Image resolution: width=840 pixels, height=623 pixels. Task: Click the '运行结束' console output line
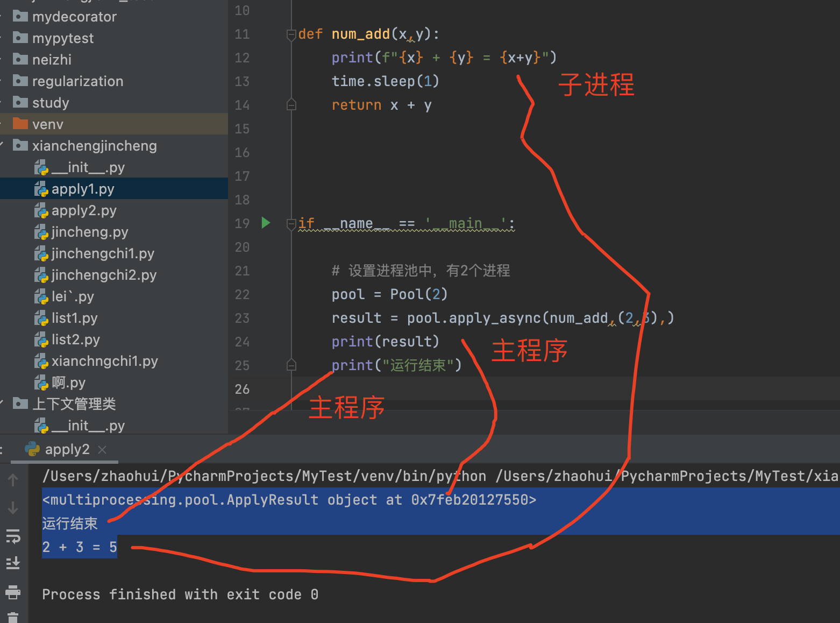coord(70,523)
